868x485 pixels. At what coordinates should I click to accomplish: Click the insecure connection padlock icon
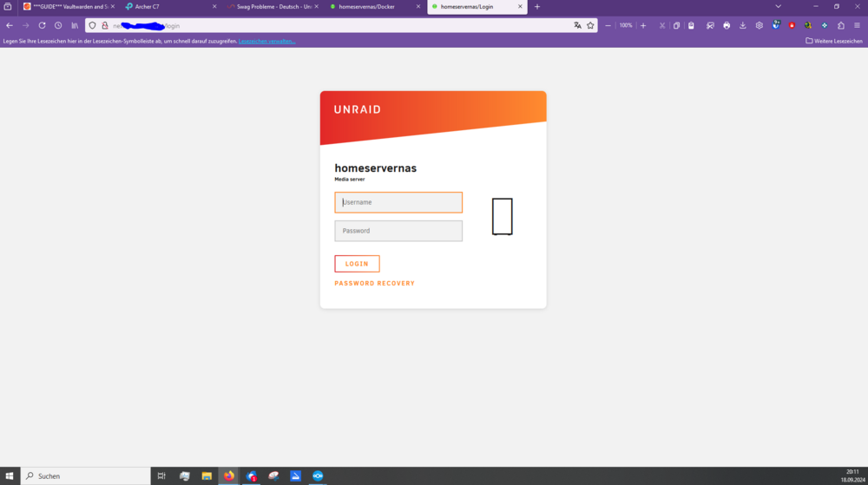(105, 25)
